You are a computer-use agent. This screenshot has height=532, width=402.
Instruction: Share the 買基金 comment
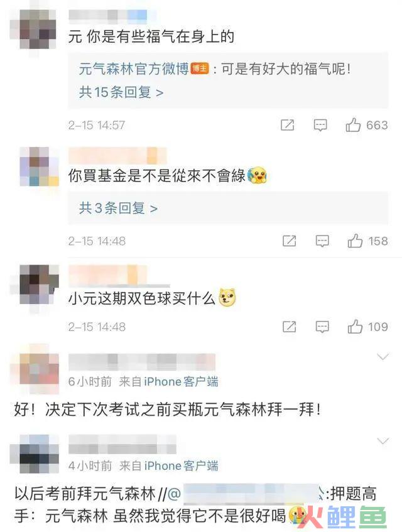click(290, 241)
